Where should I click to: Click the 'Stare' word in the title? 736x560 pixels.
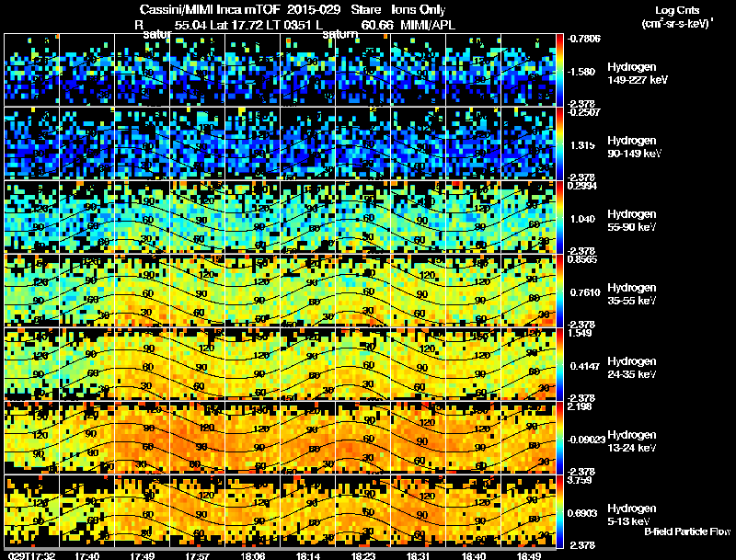(365, 9)
